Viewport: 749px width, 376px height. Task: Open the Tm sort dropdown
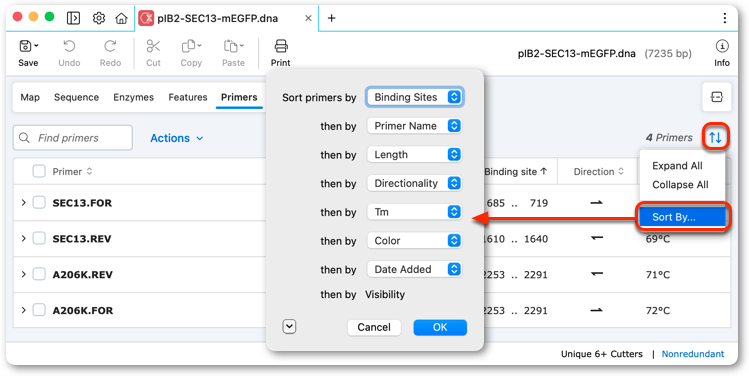pyautogui.click(x=414, y=212)
